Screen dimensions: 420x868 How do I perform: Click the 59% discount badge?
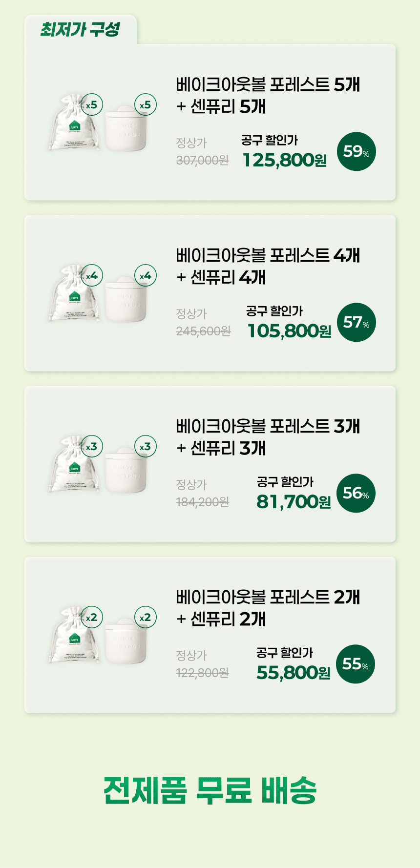click(356, 151)
